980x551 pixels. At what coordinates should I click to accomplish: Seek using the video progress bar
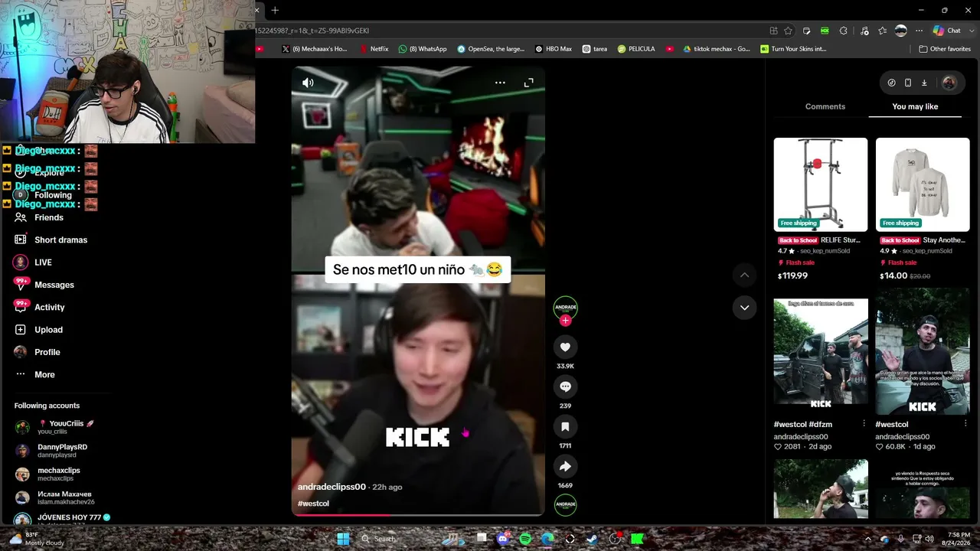[418, 515]
